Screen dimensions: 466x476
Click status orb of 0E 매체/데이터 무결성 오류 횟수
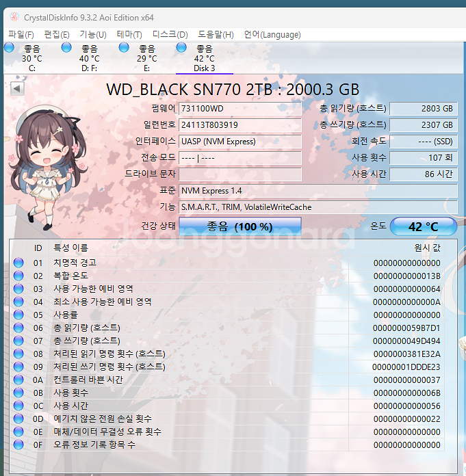(18, 432)
